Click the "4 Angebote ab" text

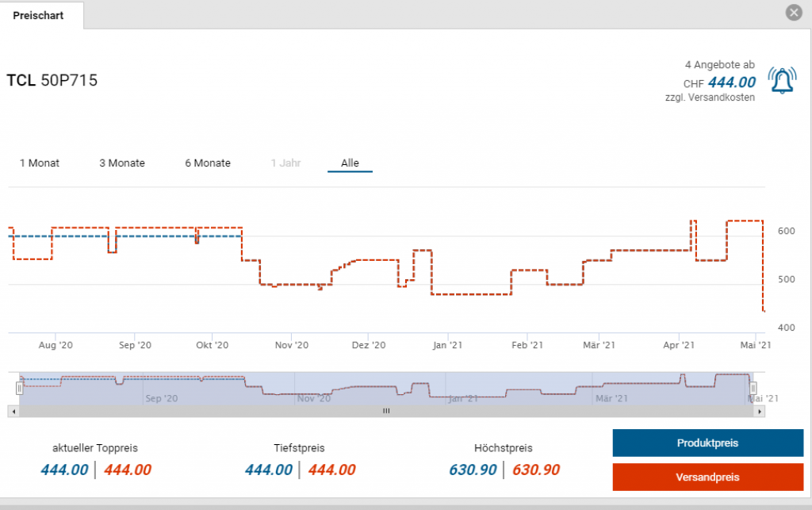coord(719,64)
